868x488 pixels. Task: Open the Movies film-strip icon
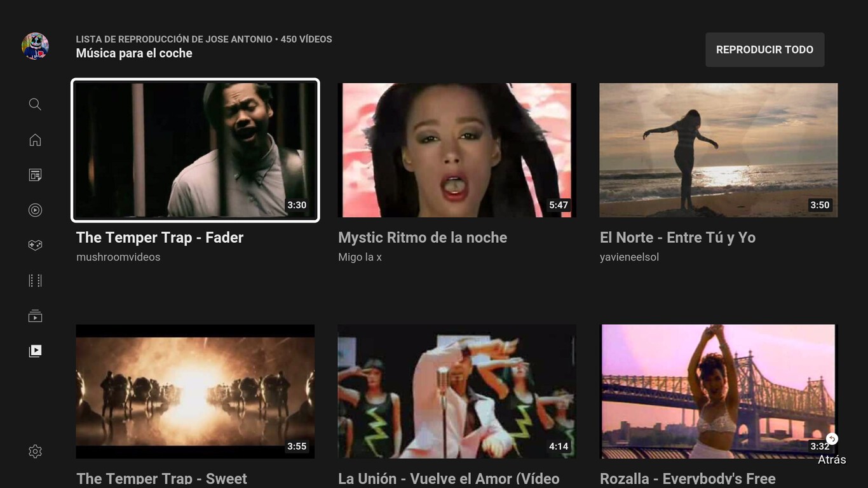(x=35, y=280)
